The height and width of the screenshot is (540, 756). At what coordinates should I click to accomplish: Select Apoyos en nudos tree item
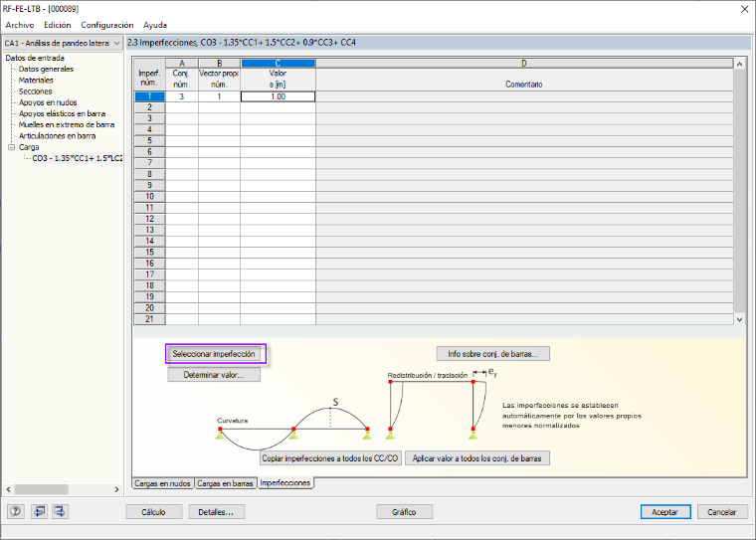coord(48,102)
